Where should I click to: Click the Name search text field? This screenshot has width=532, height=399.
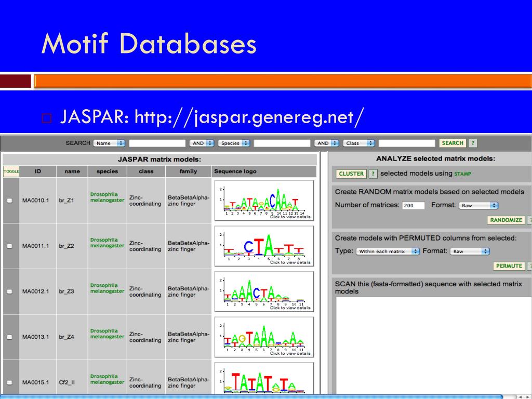(x=157, y=143)
